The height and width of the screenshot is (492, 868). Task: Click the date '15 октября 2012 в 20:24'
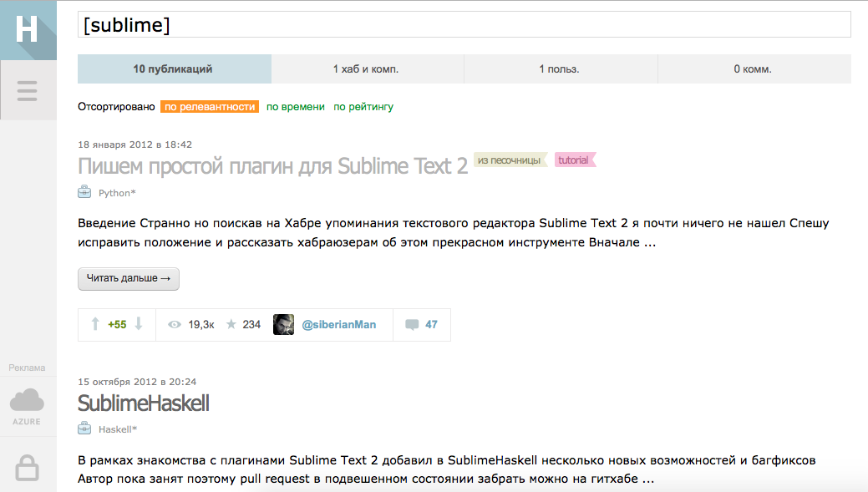pos(137,382)
